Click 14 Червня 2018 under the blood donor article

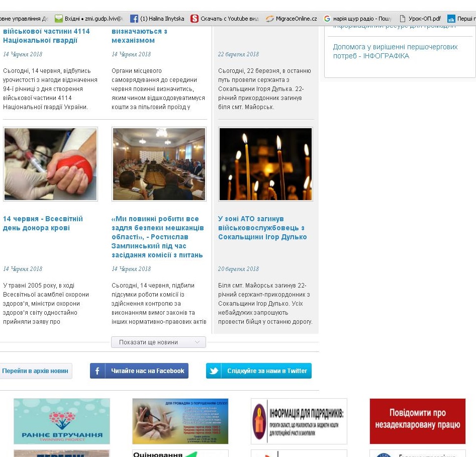tap(23, 269)
